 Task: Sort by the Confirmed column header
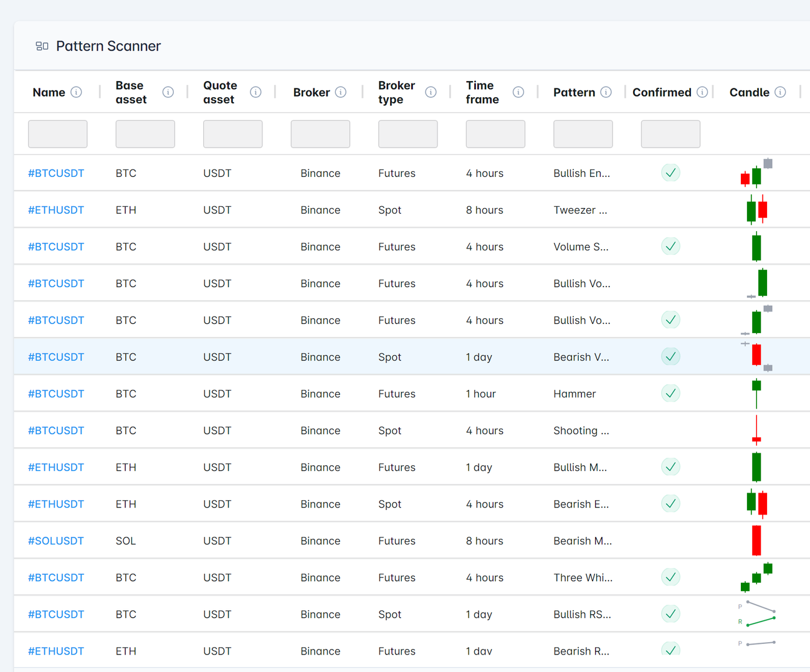pyautogui.click(x=662, y=92)
